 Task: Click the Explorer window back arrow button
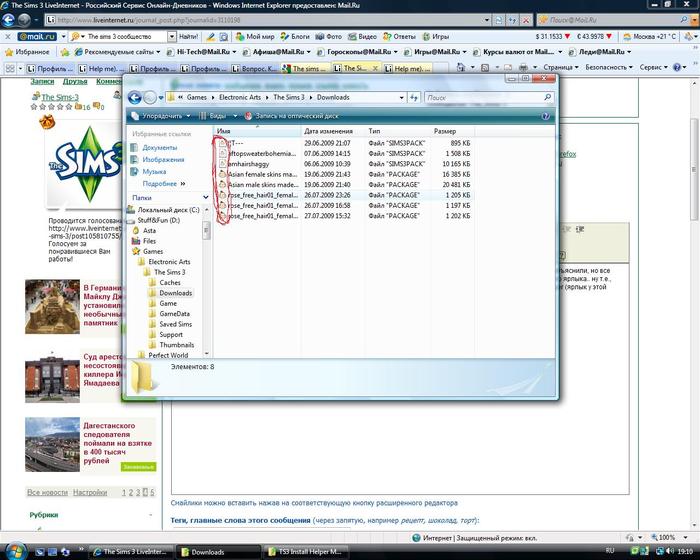coord(135,97)
